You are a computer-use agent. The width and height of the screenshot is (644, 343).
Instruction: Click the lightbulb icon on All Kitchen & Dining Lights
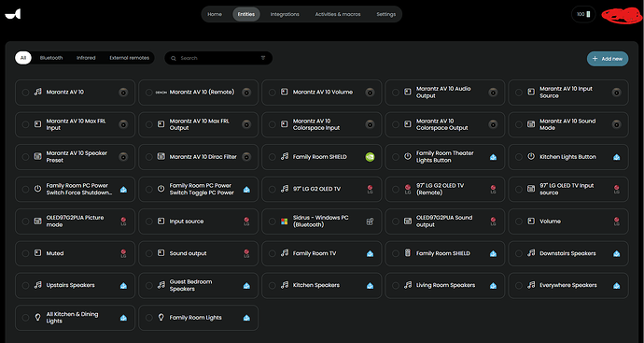coord(37,318)
